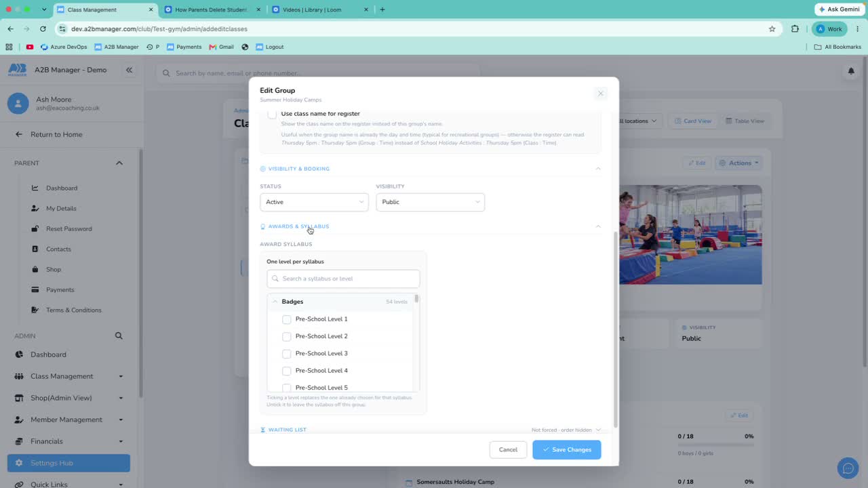This screenshot has height=488, width=868.
Task: Open the Status dropdown
Action: [314, 202]
